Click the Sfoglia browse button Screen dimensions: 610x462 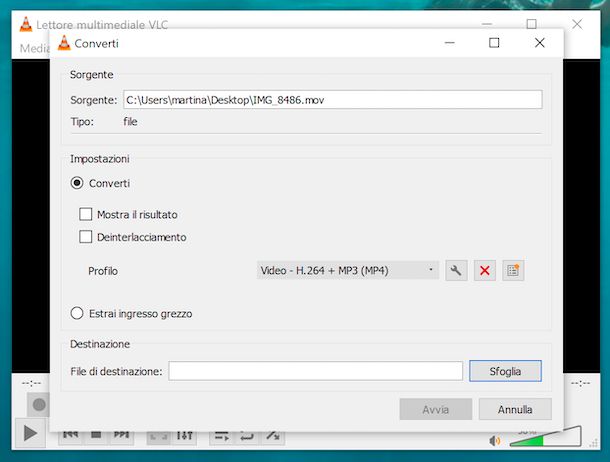[x=505, y=371]
